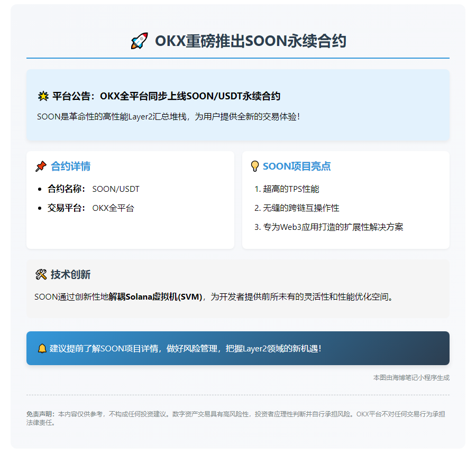The height and width of the screenshot is (465, 476).
Task: Click the hammer and wrench icon beside 技术创新
Action: pyautogui.click(x=41, y=275)
